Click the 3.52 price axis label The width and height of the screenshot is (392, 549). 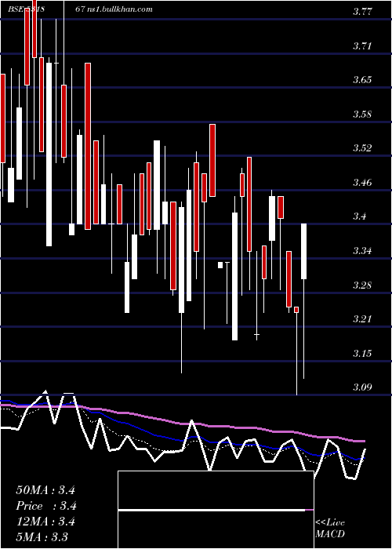(362, 148)
